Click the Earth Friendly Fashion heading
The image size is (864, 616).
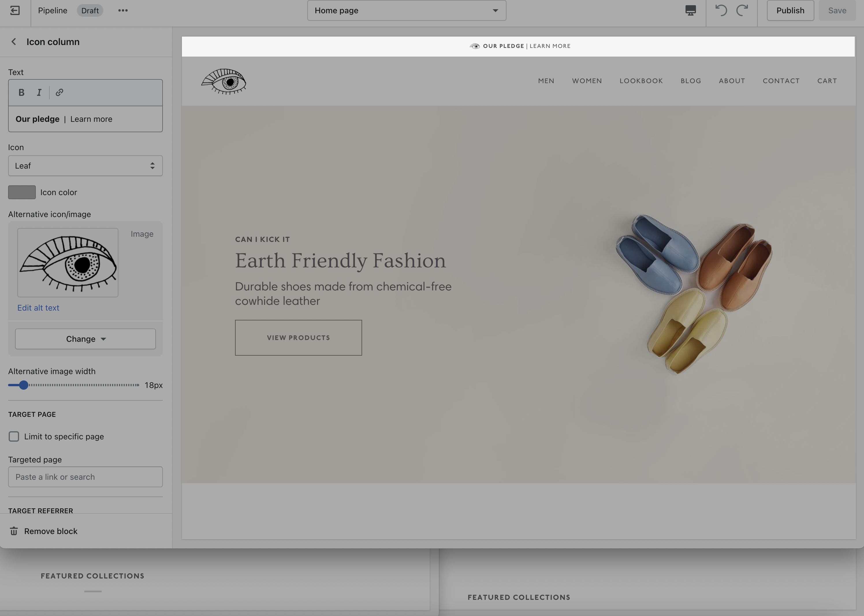coord(340,261)
